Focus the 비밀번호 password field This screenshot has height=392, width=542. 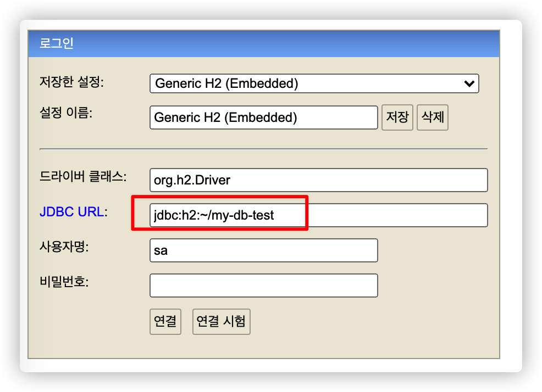[x=264, y=285]
